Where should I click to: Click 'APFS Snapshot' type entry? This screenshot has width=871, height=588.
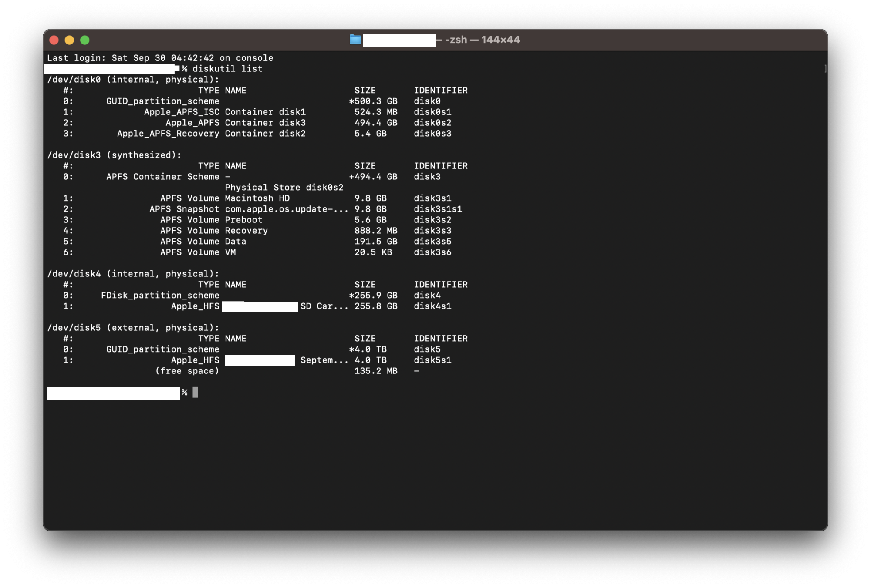[x=184, y=209]
